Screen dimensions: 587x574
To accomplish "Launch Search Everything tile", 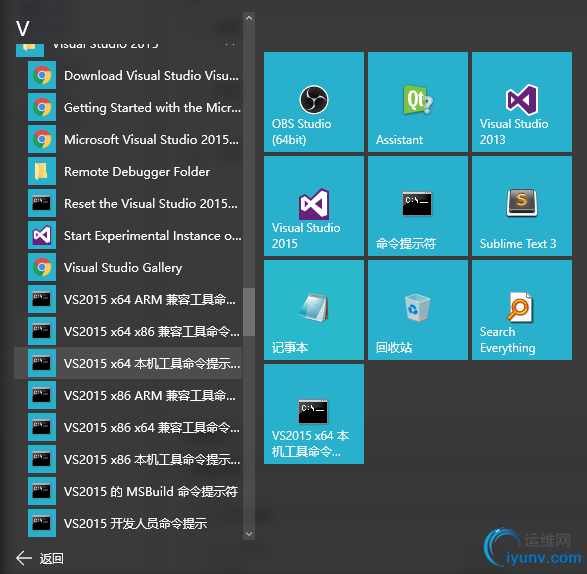I will (x=522, y=310).
